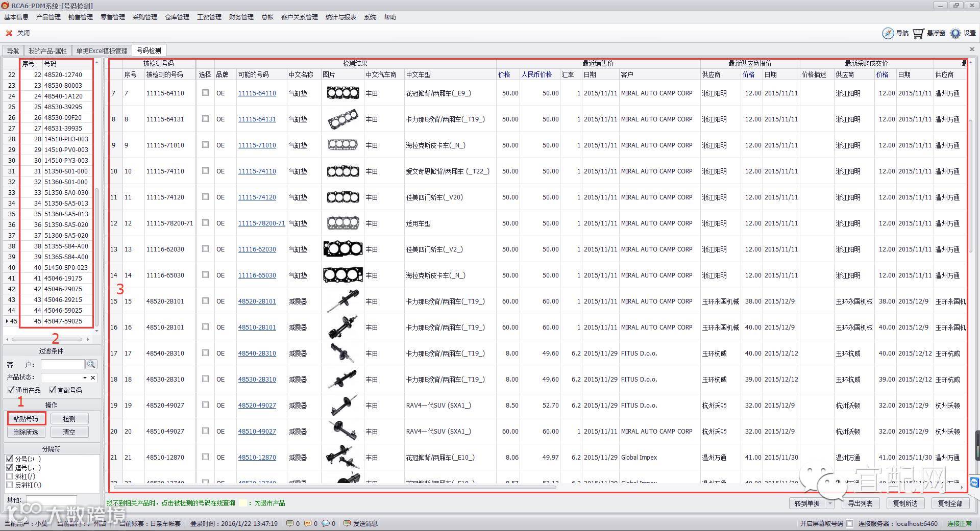
Task: Open the 导航 compass toolbar icon
Action: pos(888,33)
